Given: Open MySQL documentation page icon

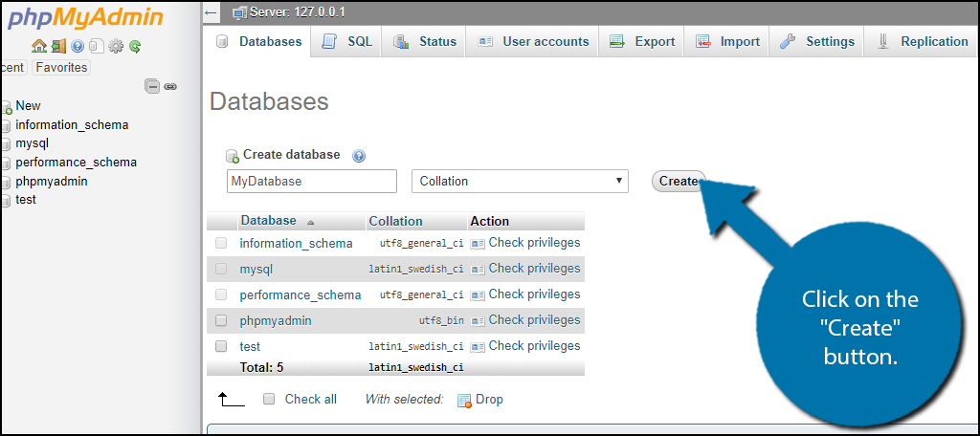Looking at the screenshot, I should (97, 46).
